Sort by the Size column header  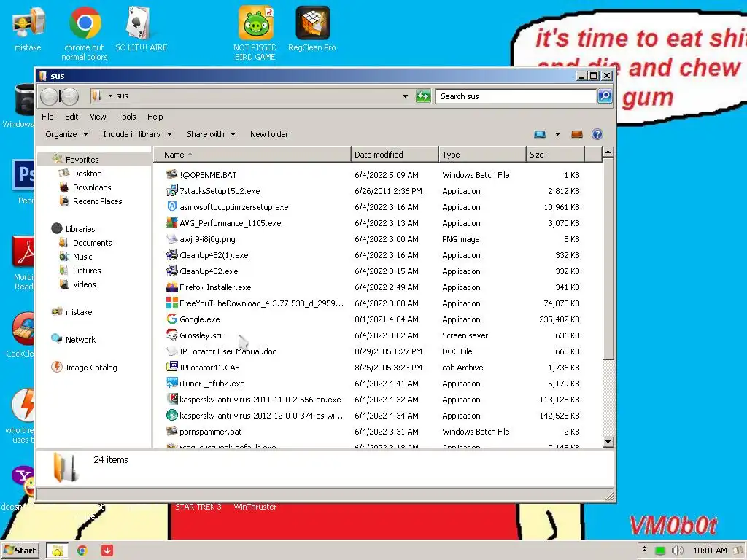tap(555, 155)
